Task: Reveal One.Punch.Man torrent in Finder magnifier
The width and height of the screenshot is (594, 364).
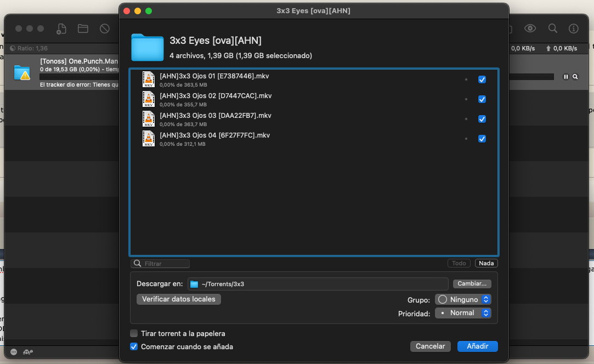Action: pos(575,77)
